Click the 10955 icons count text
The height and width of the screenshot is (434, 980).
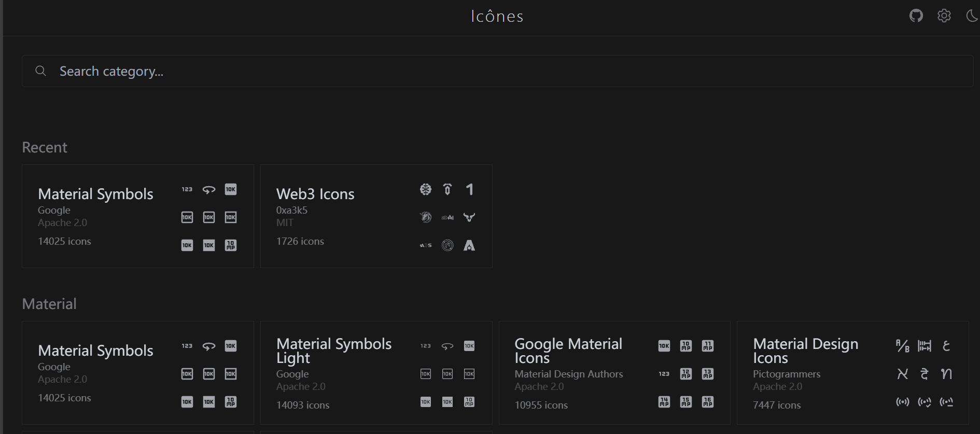click(541, 405)
